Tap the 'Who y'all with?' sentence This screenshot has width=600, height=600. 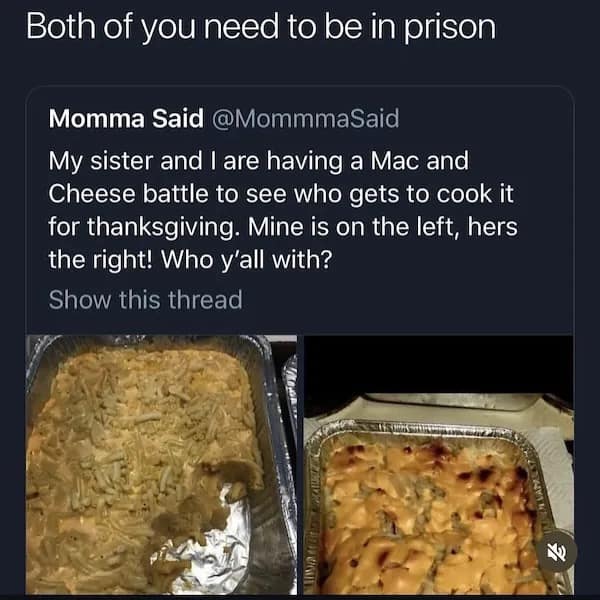246,260
